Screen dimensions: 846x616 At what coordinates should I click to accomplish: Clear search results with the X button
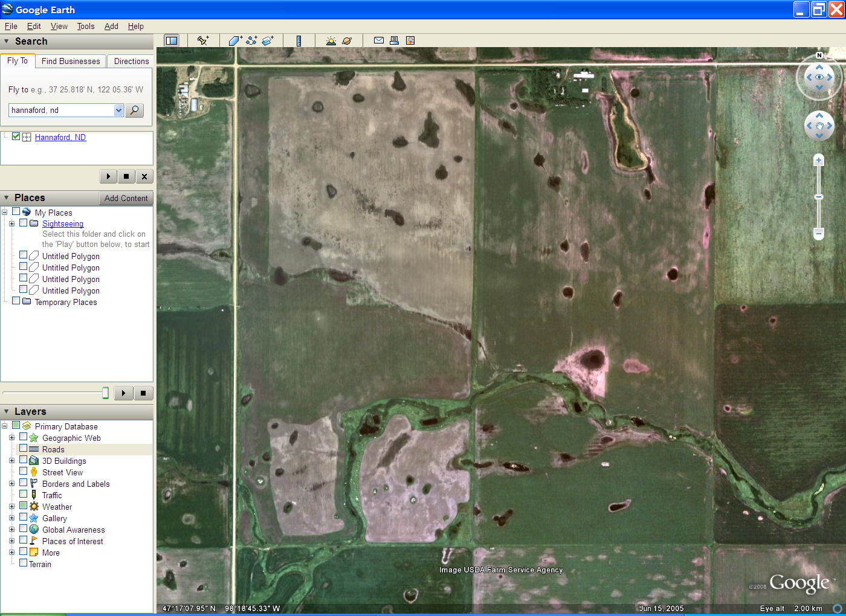(x=144, y=176)
